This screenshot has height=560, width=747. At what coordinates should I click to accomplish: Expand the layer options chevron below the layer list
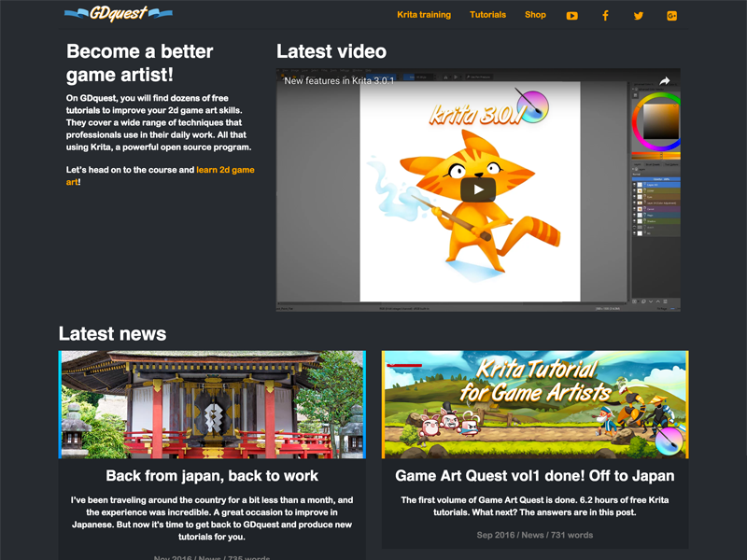[x=651, y=301]
